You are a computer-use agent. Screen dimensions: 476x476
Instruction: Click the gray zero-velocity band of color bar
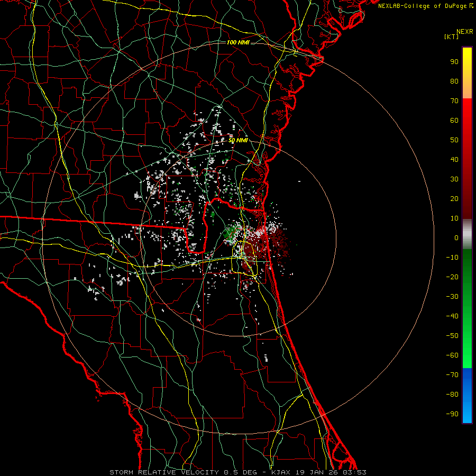467,234
